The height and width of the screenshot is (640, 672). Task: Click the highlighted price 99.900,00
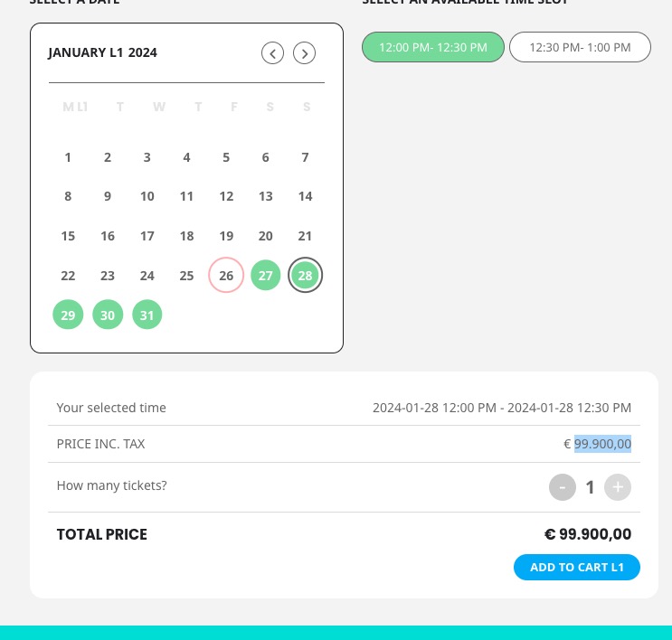click(x=602, y=444)
